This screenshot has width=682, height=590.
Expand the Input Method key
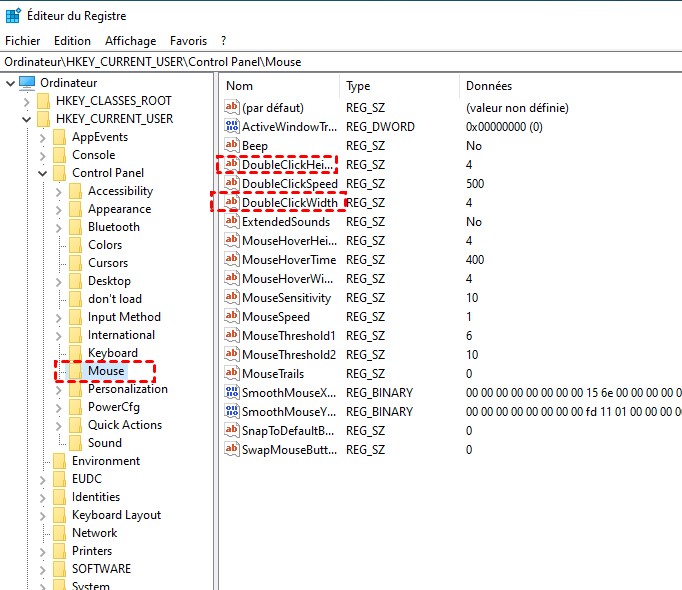59,318
